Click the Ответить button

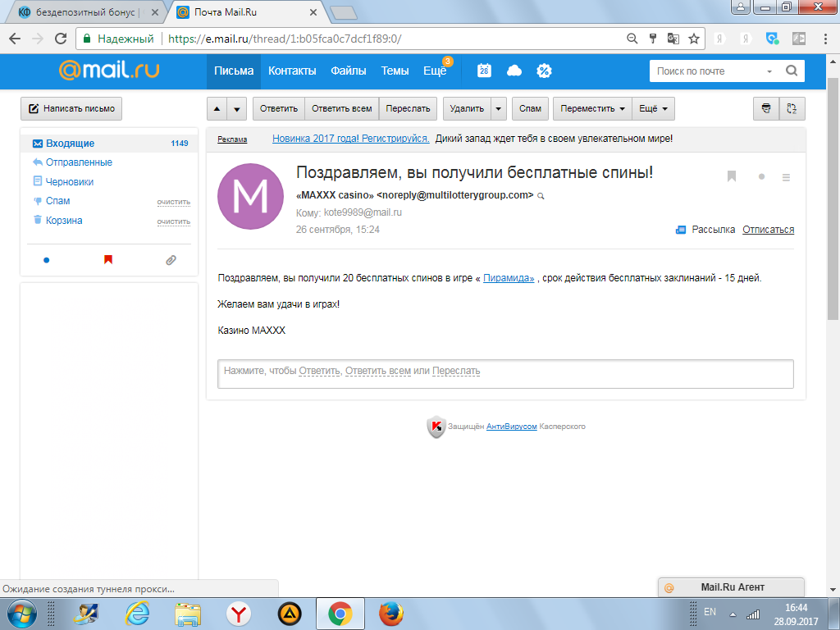279,108
